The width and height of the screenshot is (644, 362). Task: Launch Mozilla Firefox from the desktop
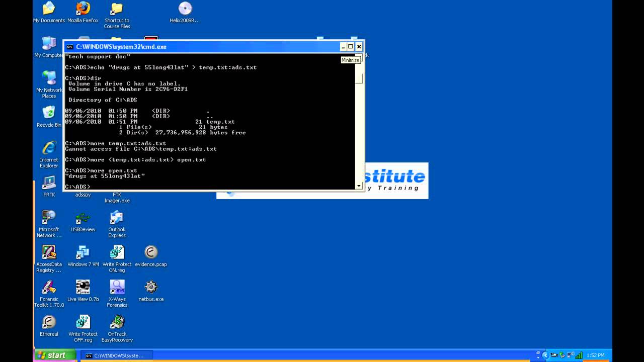pyautogui.click(x=83, y=12)
